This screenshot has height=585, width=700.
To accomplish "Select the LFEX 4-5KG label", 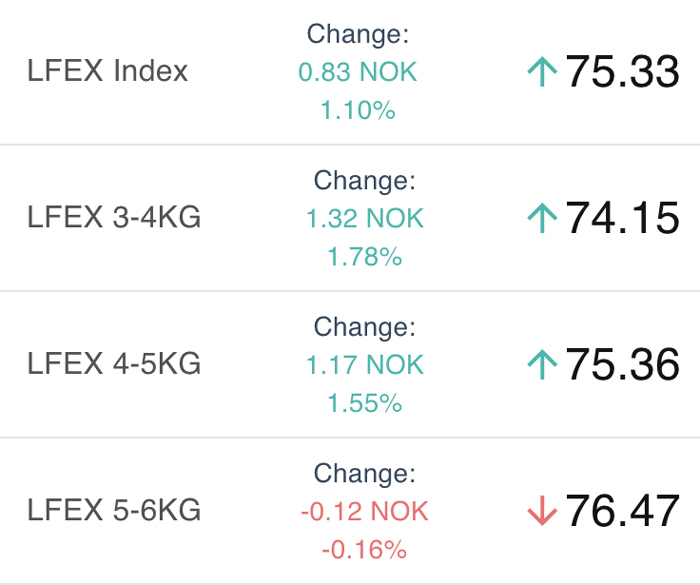I will [x=114, y=364].
